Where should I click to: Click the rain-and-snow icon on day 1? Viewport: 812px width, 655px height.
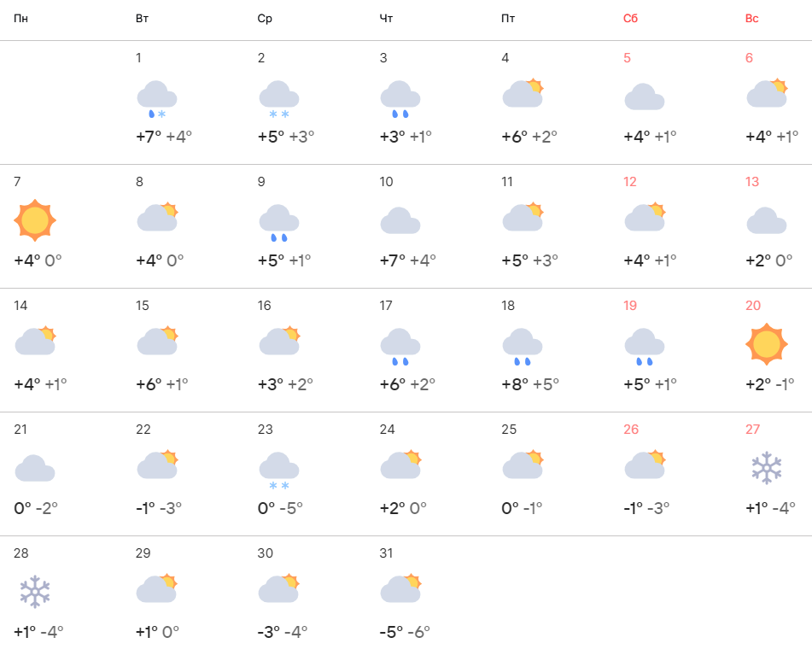coord(157,98)
